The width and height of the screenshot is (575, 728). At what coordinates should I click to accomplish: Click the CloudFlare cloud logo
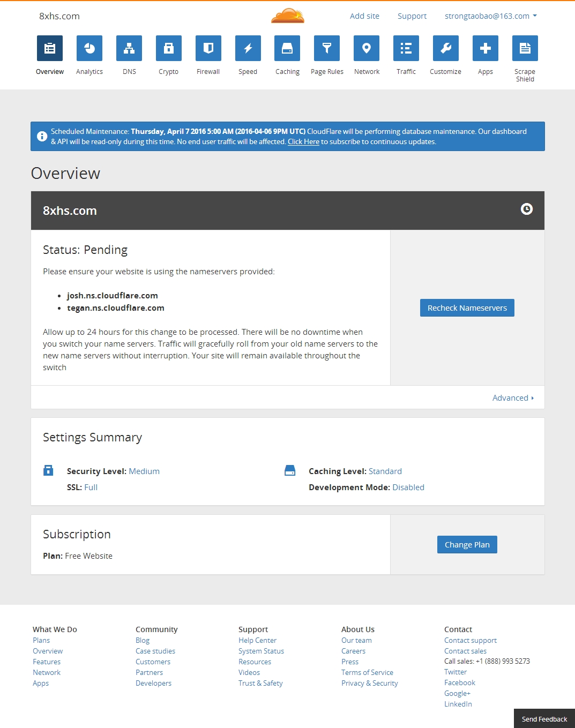point(288,16)
